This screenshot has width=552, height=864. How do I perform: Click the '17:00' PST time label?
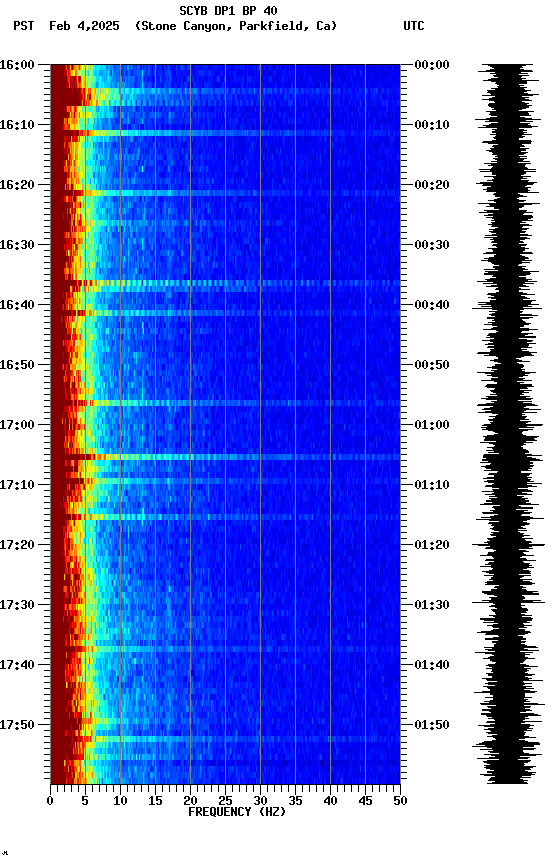tap(17, 425)
